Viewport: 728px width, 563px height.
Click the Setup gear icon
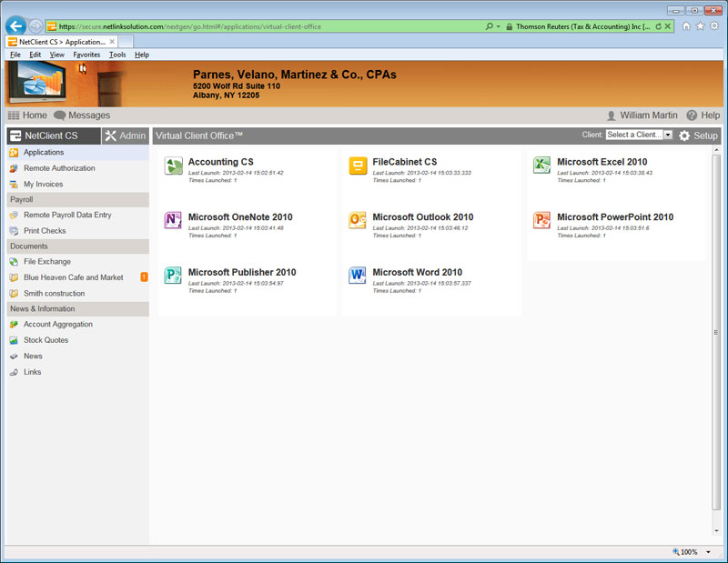click(x=684, y=136)
